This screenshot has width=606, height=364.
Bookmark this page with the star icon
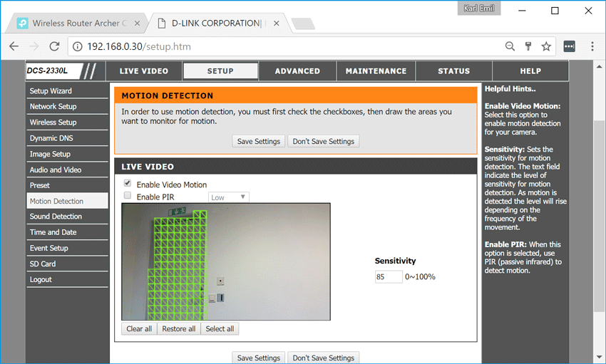[x=546, y=46]
